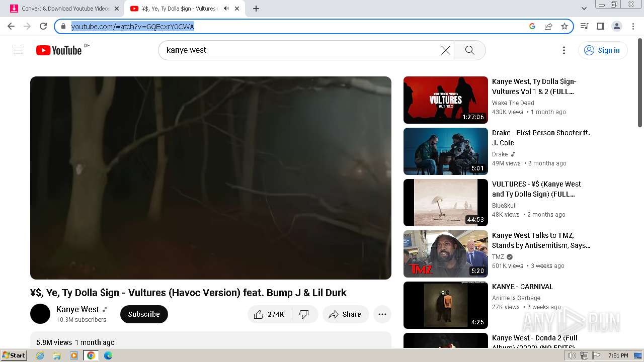View site information lock icon

63,26
